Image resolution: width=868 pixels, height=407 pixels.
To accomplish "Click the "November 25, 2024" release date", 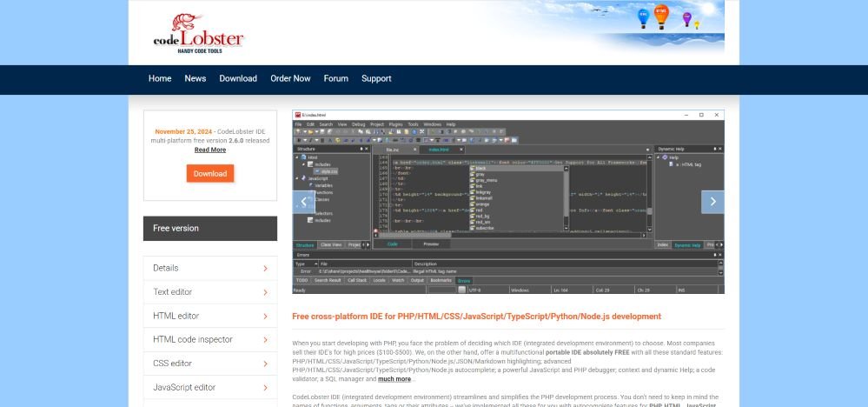I will coord(183,132).
